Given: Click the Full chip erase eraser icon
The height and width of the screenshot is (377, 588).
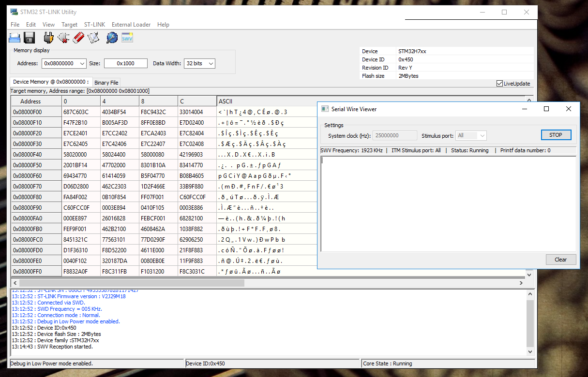Looking at the screenshot, I should coord(78,38).
